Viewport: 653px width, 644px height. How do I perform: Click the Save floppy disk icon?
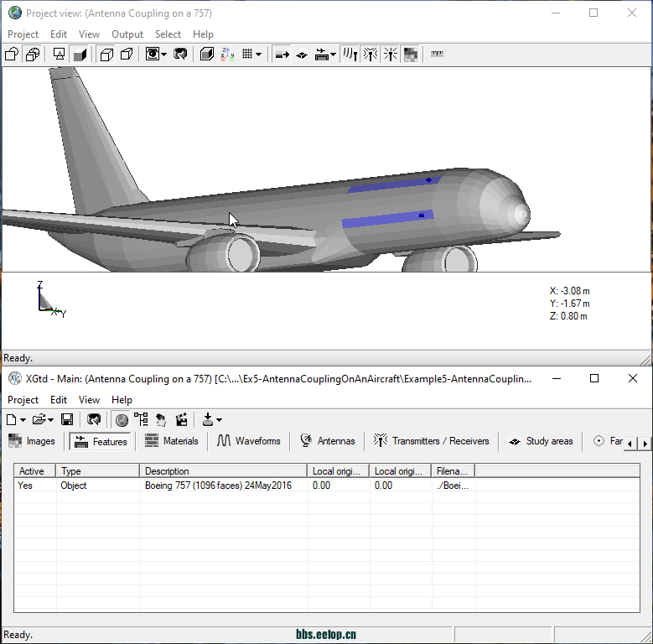[x=66, y=420]
